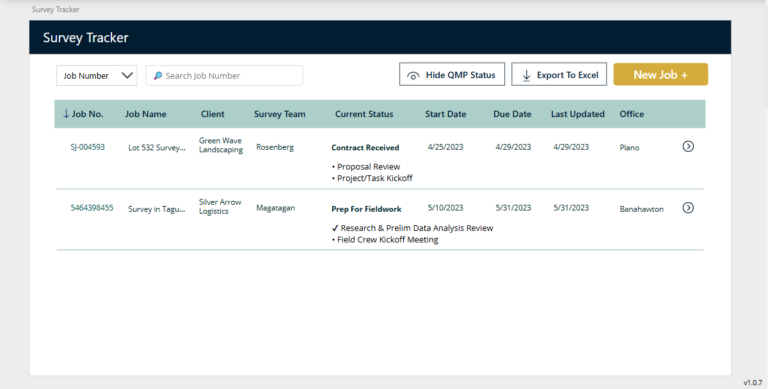Open the Job Number search-type dropdown
The image size is (768, 389).
click(x=96, y=75)
